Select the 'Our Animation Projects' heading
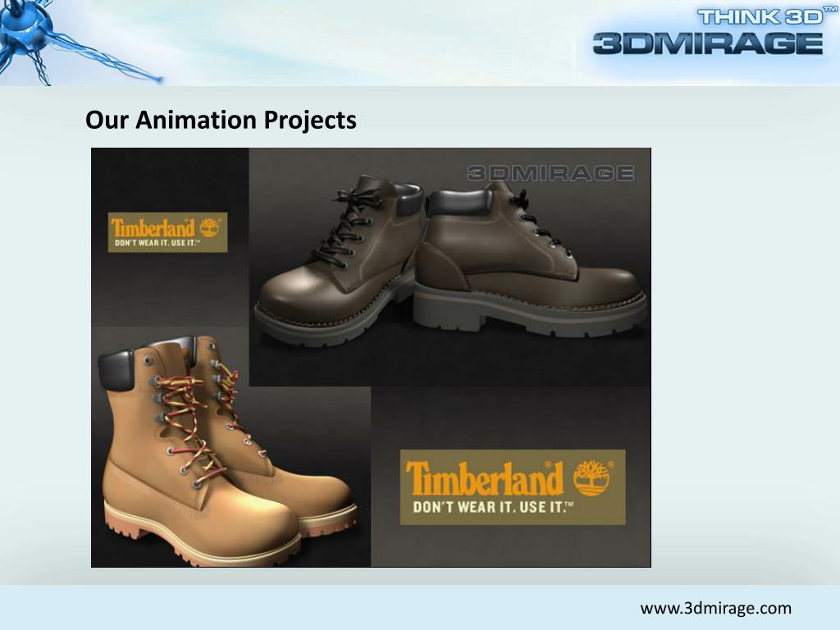The width and height of the screenshot is (840, 630). coord(221,120)
